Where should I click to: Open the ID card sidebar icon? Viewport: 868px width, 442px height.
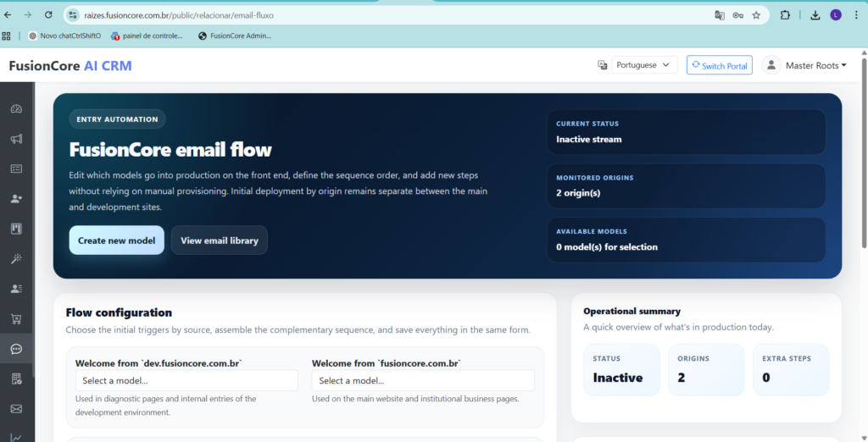coord(16,169)
